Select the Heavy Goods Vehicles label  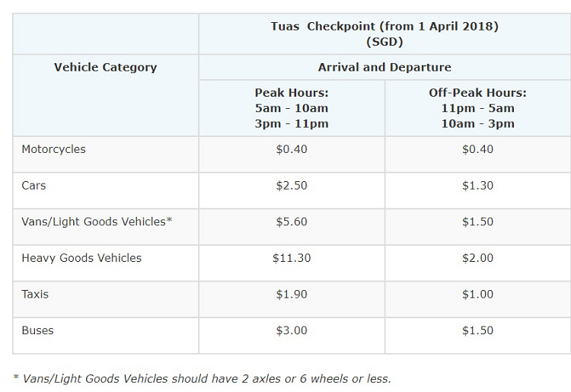coord(81,258)
